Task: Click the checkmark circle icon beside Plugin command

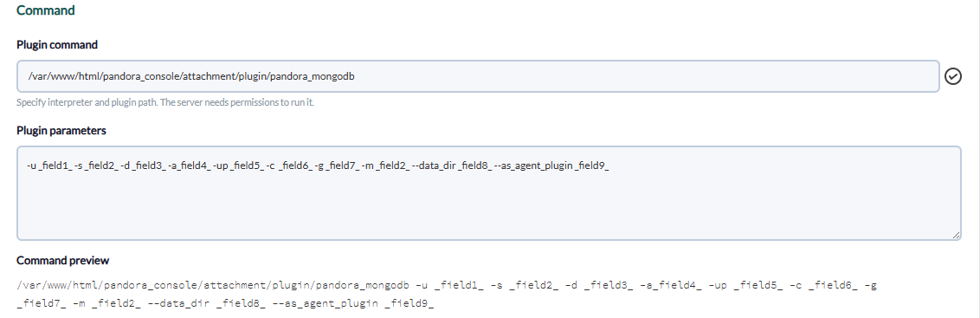Action: tap(953, 76)
